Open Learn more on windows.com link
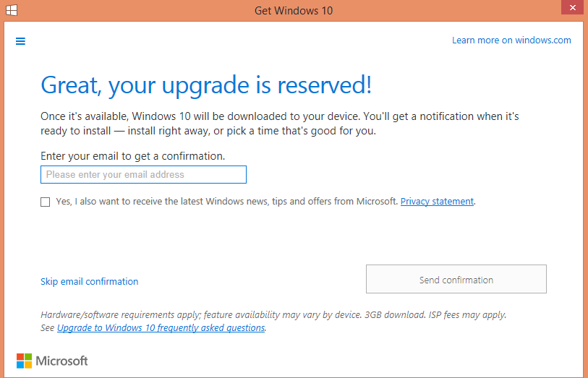Viewport: 588px width, 378px height. [511, 40]
